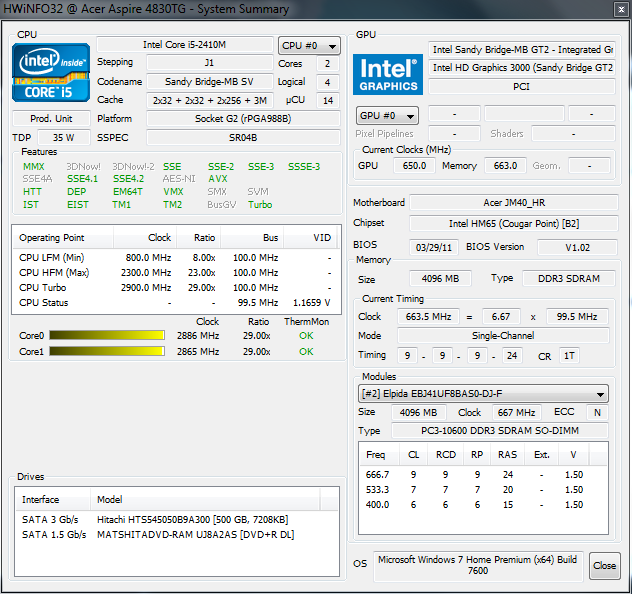The image size is (632, 594).
Task: Select the MATSHITADVD-RAM UJ8A2AS drive row
Action: click(177, 535)
